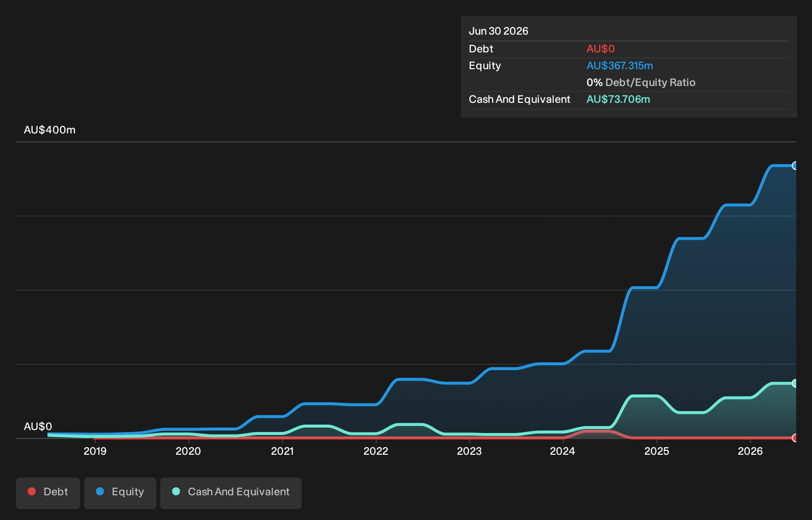Click the 2026 x-axis label
Screen dimensions: 812x520
pos(750,451)
